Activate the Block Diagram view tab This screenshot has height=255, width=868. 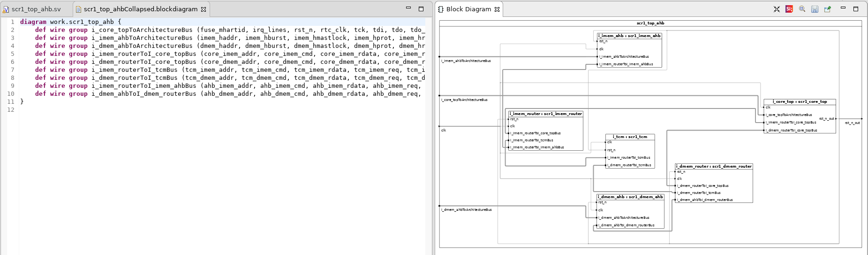(x=468, y=9)
